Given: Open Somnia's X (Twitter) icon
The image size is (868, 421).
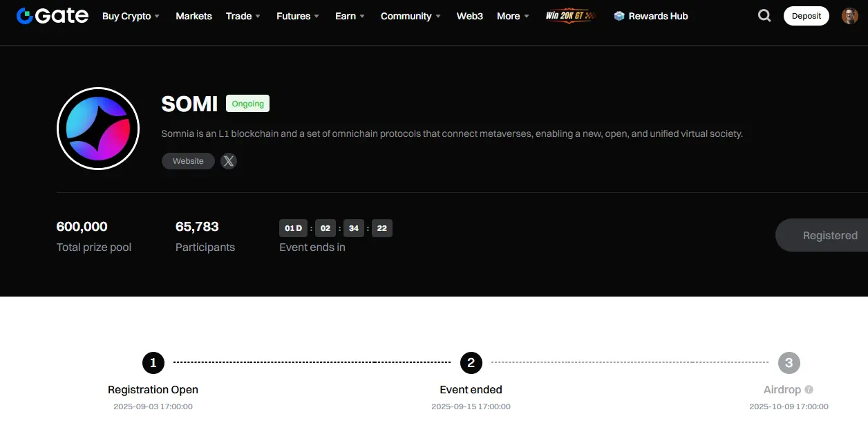Looking at the screenshot, I should pos(229,161).
